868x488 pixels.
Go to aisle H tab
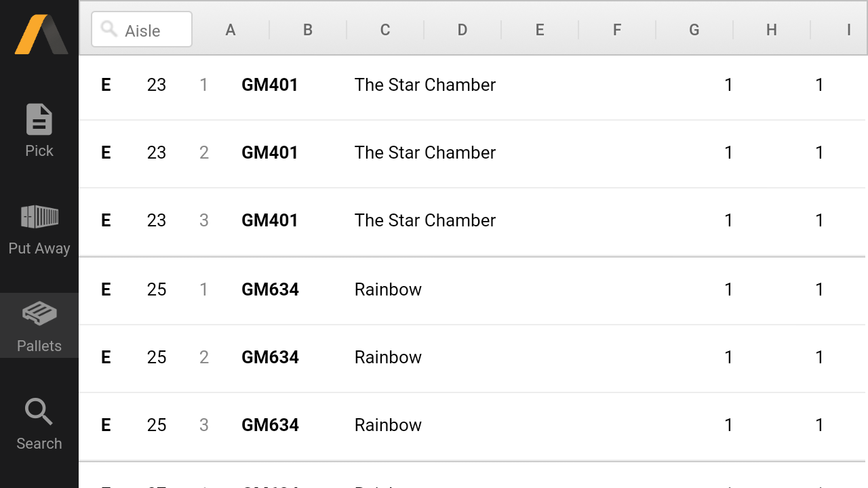click(772, 30)
